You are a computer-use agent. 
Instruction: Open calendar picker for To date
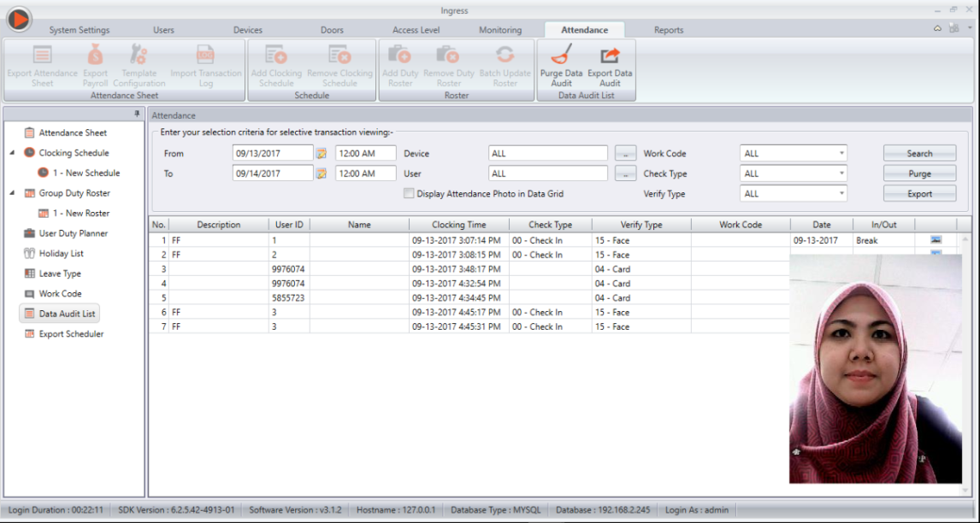[322, 173]
